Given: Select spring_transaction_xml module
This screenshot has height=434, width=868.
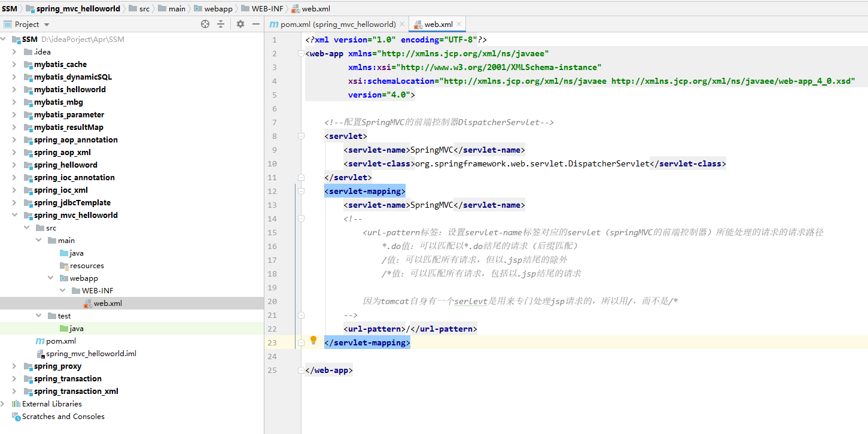Looking at the screenshot, I should (76, 391).
